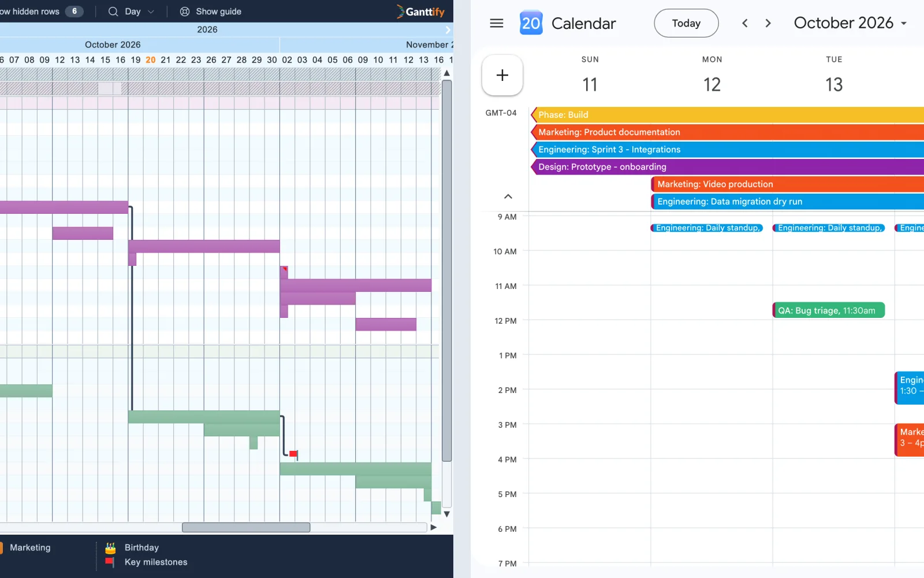Click Show guide in Ganttify toolbar

218,12
